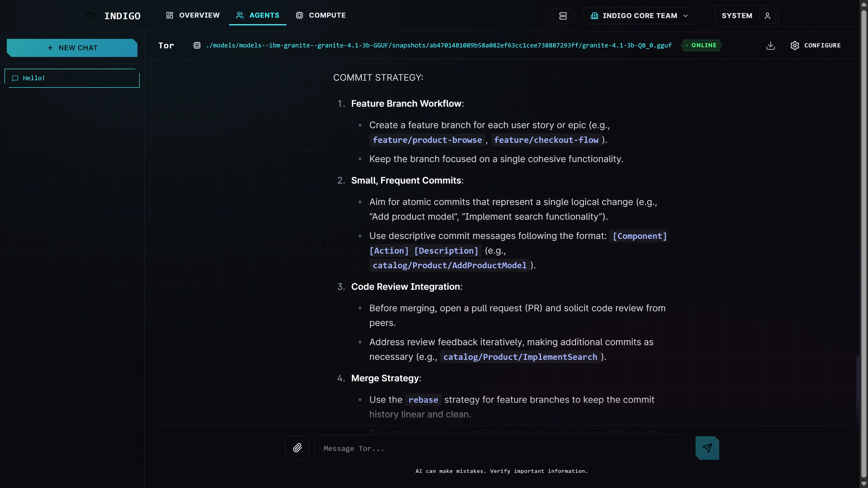Viewport: 868px width, 488px height.
Task: Click the plus icon in NEW CHAT
Action: [50, 48]
